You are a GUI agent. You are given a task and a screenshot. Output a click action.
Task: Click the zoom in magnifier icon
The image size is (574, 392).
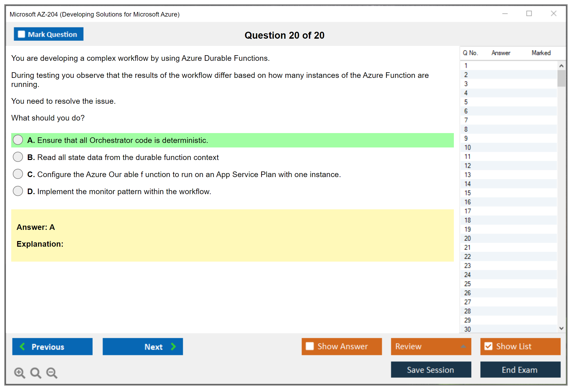19,373
